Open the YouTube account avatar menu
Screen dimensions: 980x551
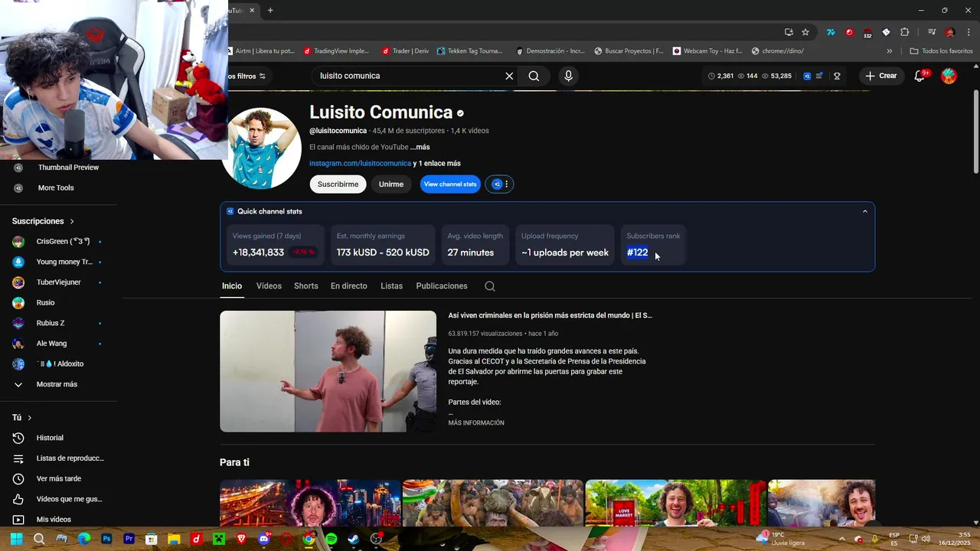949,76
